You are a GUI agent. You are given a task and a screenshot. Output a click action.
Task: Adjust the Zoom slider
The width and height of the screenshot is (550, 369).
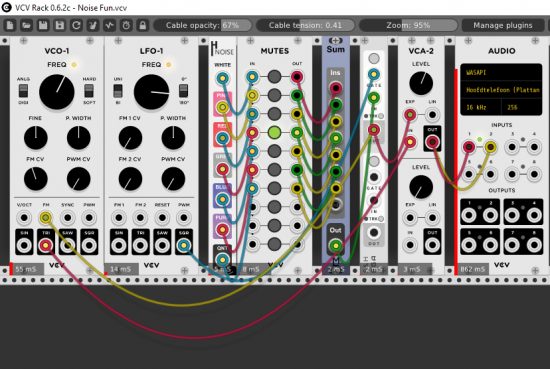(x=408, y=25)
